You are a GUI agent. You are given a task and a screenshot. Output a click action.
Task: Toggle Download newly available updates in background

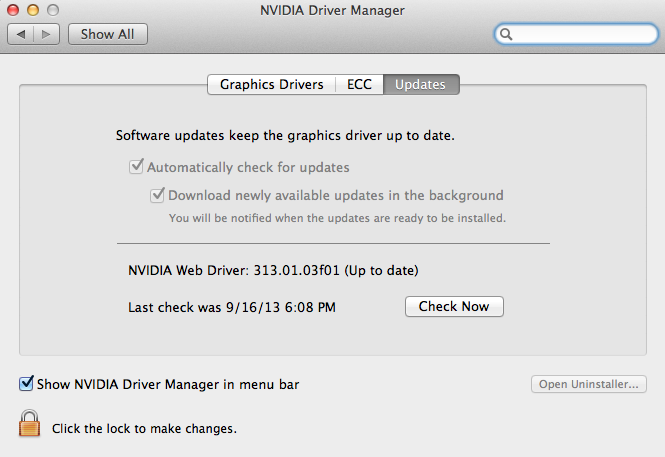(157, 195)
